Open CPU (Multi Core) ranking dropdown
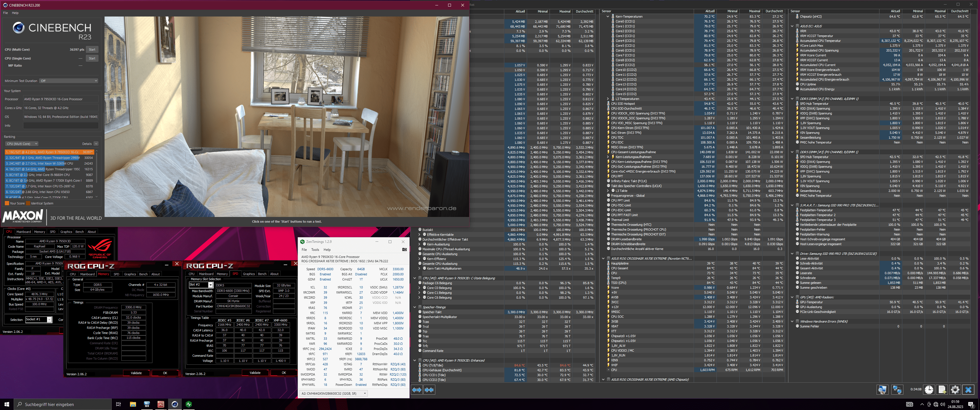Viewport: 980px width, 410px height. 21,144
